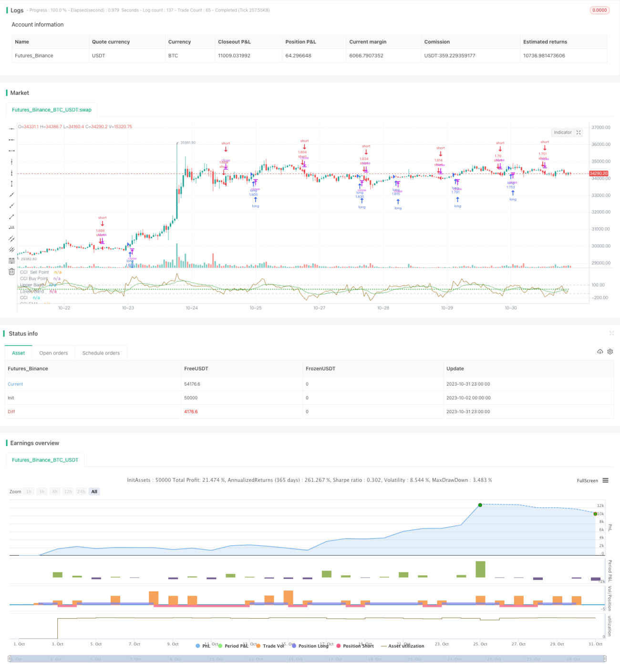The height and width of the screenshot is (672, 620).
Task: Select the price line tool with 123 label
Action: (x=11, y=227)
